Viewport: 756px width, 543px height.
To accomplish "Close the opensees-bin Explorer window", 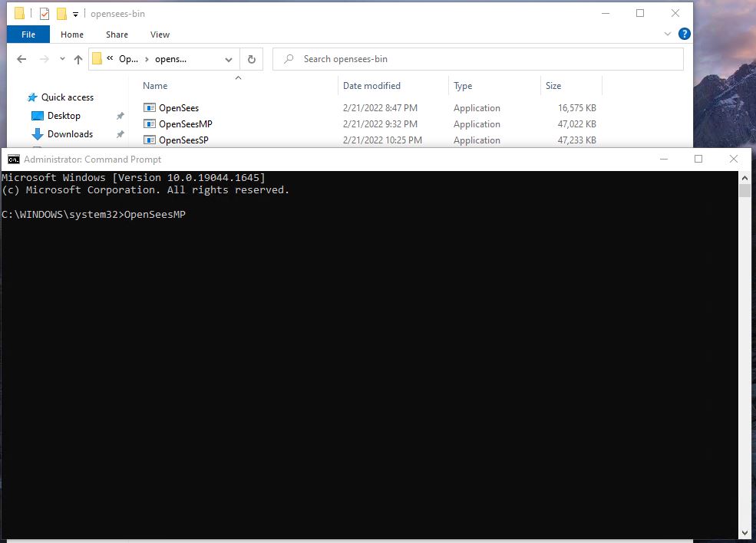I will point(675,14).
